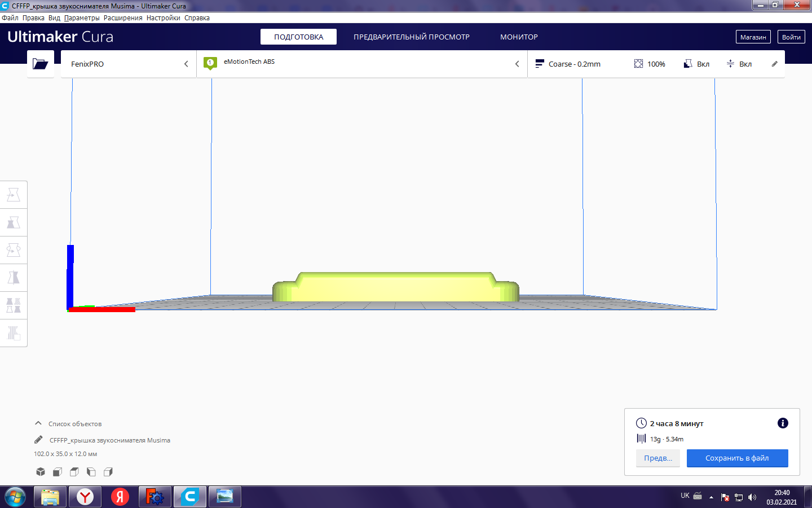The height and width of the screenshot is (508, 812).
Task: Switch to МОНИТОР stage tab
Action: click(x=519, y=37)
